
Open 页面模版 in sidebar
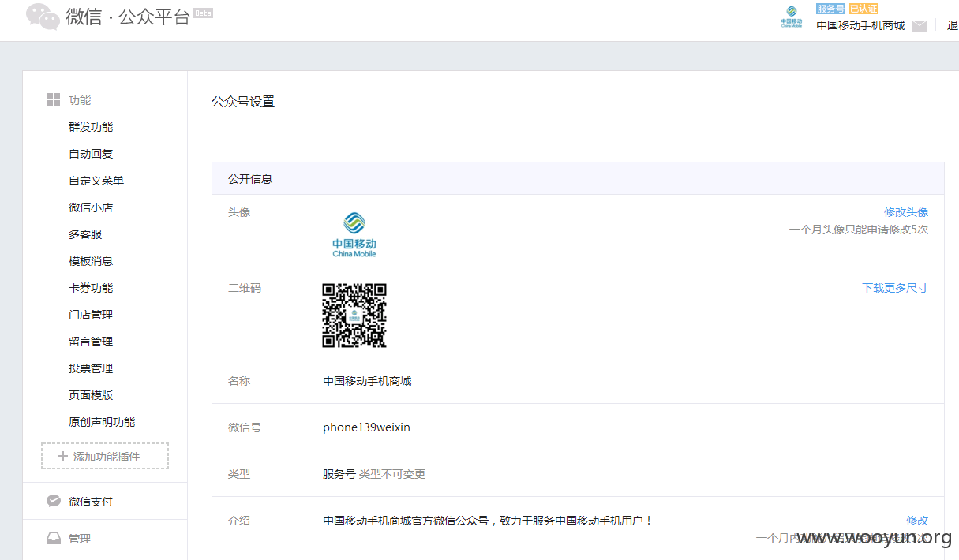pyautogui.click(x=91, y=395)
